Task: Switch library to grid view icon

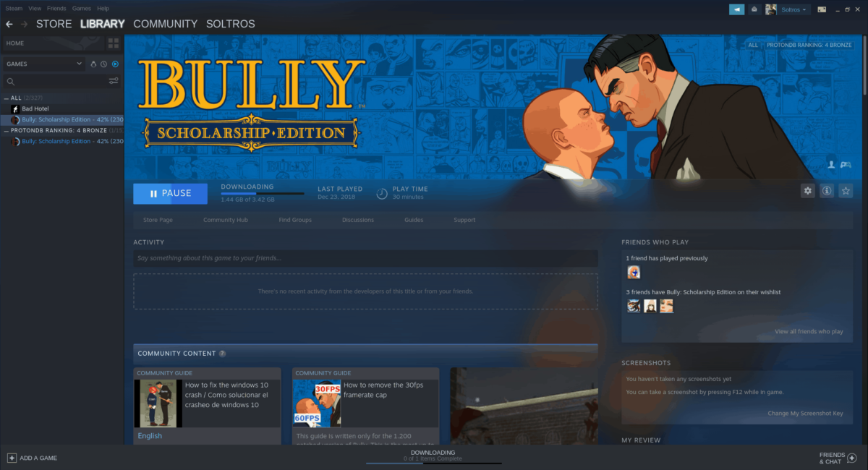Action: pyautogui.click(x=114, y=43)
